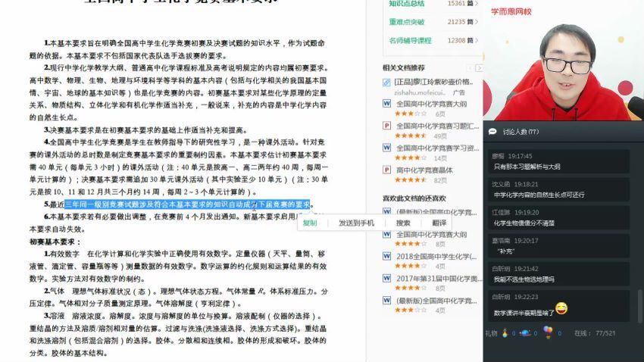This screenshot has width=644, height=362.
Task: Click the teacher webcam video
Action: 564,61
